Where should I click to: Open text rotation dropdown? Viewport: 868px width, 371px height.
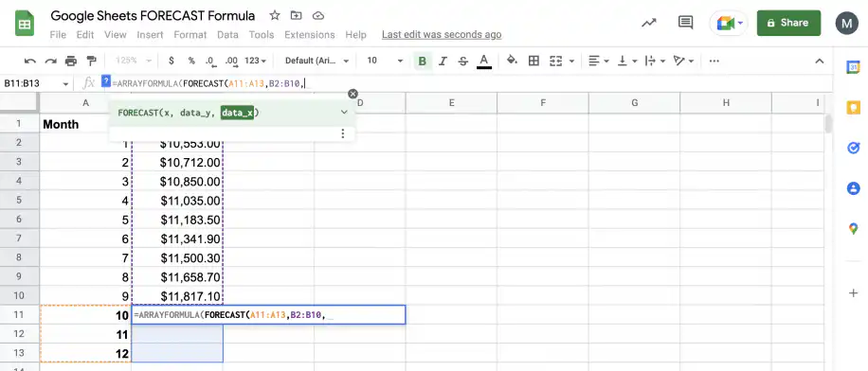tap(683, 61)
